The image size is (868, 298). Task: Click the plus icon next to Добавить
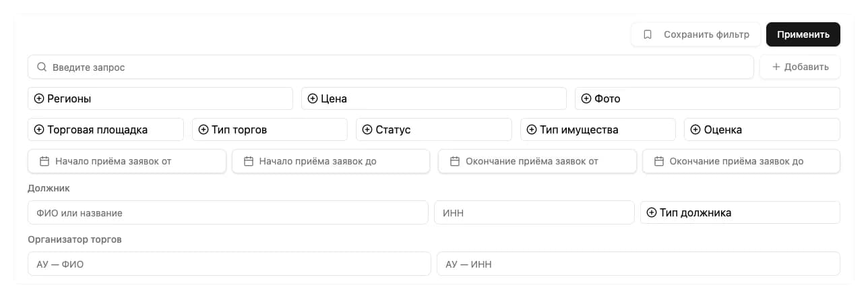776,67
